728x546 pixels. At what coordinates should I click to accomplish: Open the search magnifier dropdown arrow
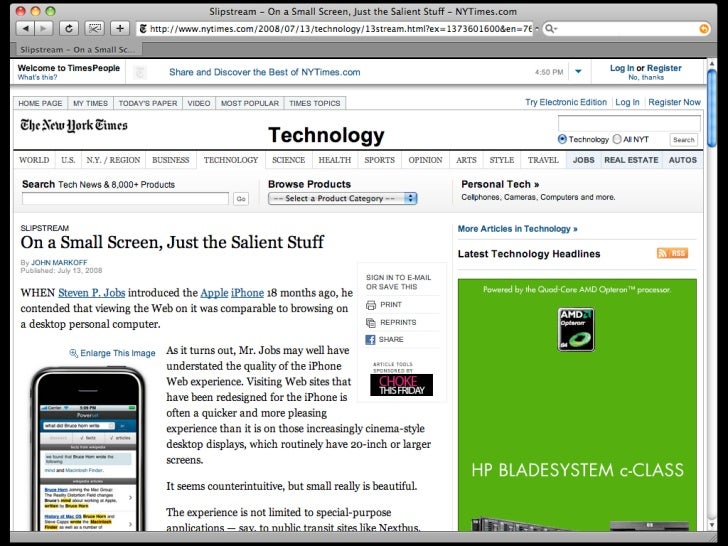[555, 29]
